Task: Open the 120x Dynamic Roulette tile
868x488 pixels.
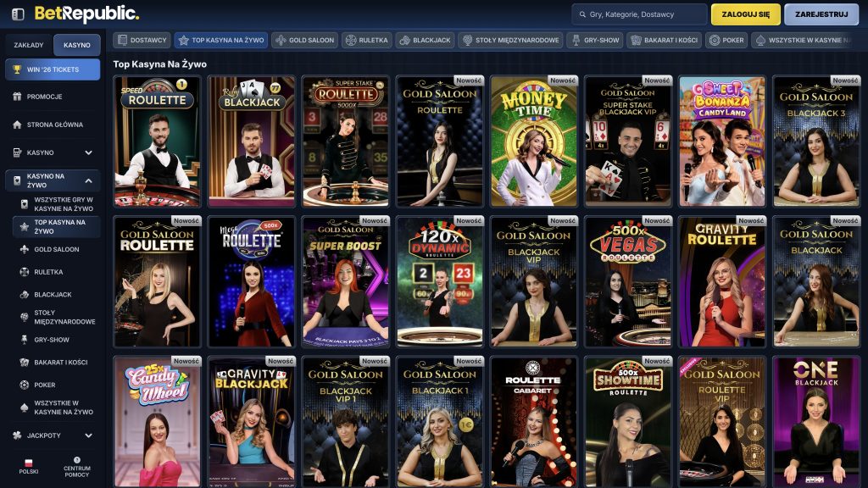Action: coord(440,281)
